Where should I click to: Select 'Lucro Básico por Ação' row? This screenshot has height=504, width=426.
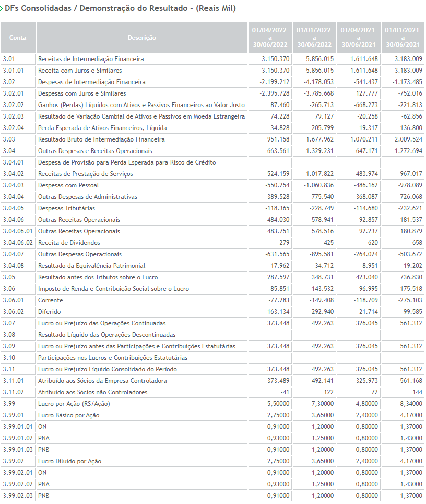point(212,415)
